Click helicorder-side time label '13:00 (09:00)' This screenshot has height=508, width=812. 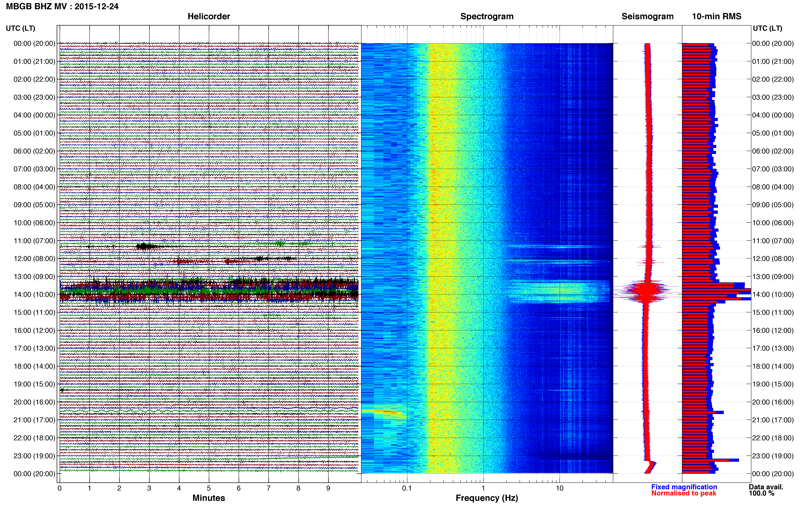34,277
